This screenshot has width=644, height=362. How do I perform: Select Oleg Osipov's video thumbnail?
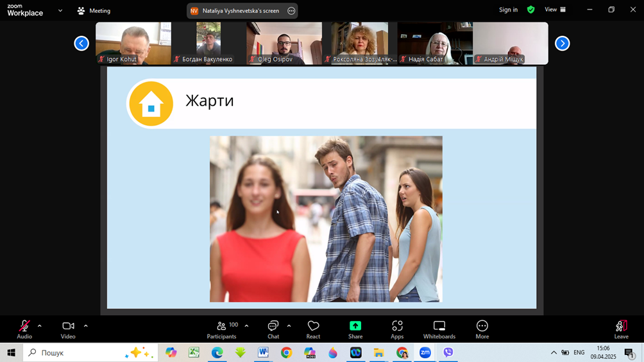point(284,44)
